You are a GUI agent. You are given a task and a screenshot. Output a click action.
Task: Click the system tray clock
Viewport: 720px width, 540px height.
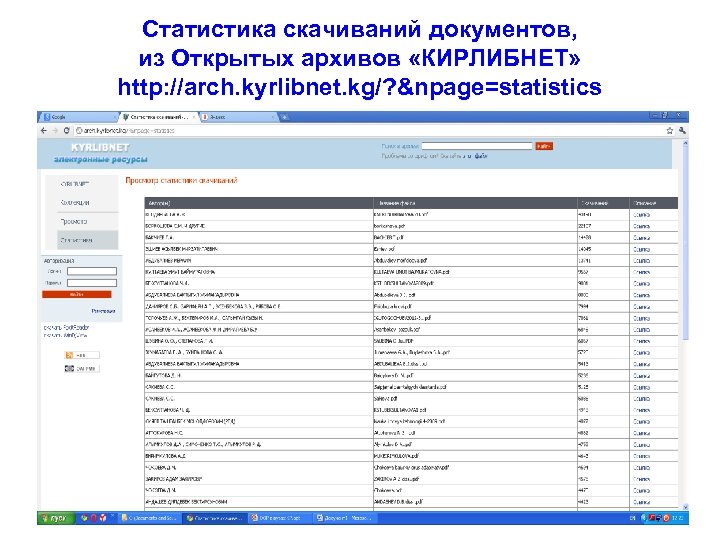(x=678, y=518)
